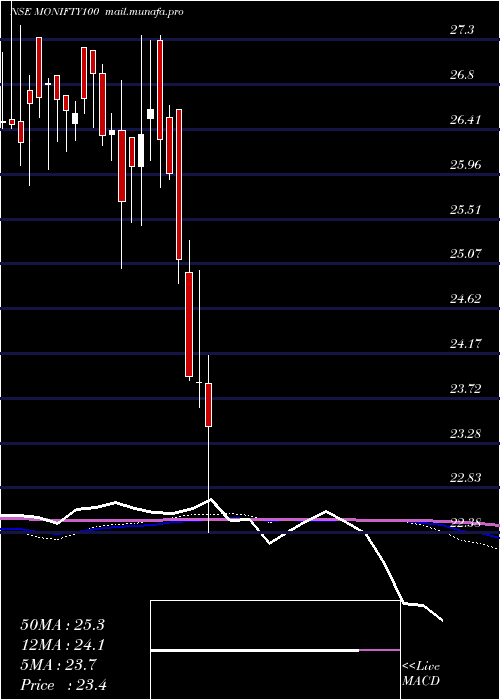500x700 pixels.
Task: Click the 50MA : 25.3 reading
Action: [62, 625]
